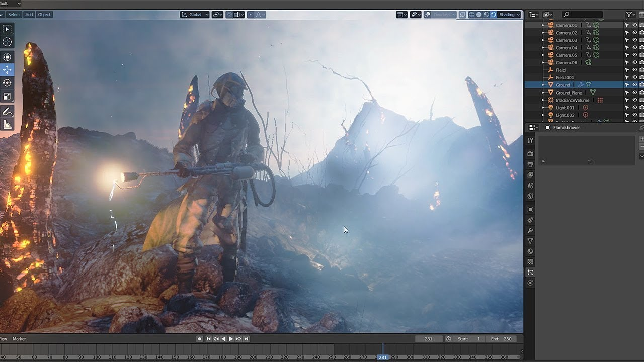Hide Camera.01 using its eye icon
Viewport: 644px width, 362px height.
click(635, 25)
